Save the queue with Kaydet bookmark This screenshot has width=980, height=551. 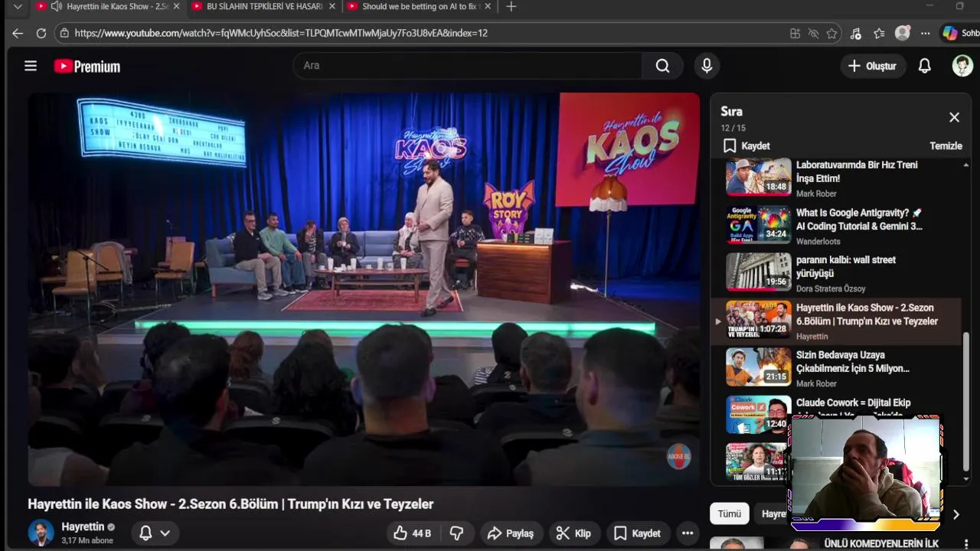pos(746,145)
